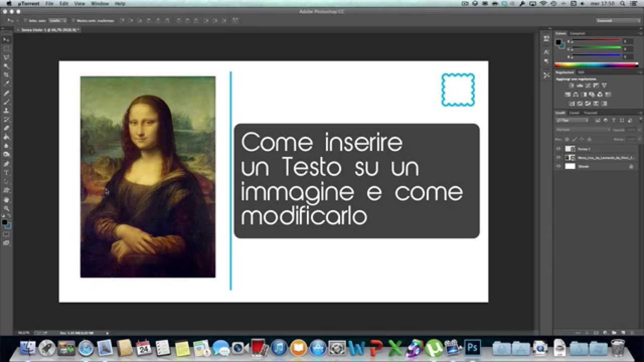Select the Shape tool
This screenshot has height=362, width=644.
coord(7,191)
